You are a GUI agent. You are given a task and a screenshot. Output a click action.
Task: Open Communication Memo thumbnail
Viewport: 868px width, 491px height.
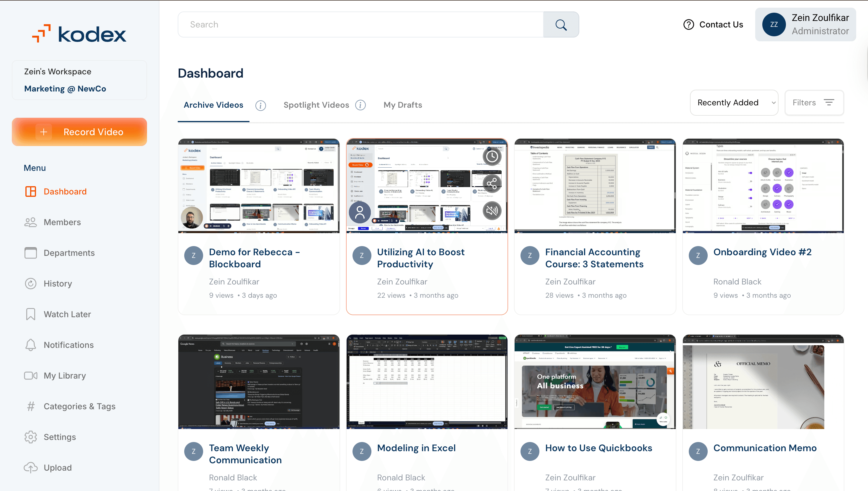click(x=763, y=382)
